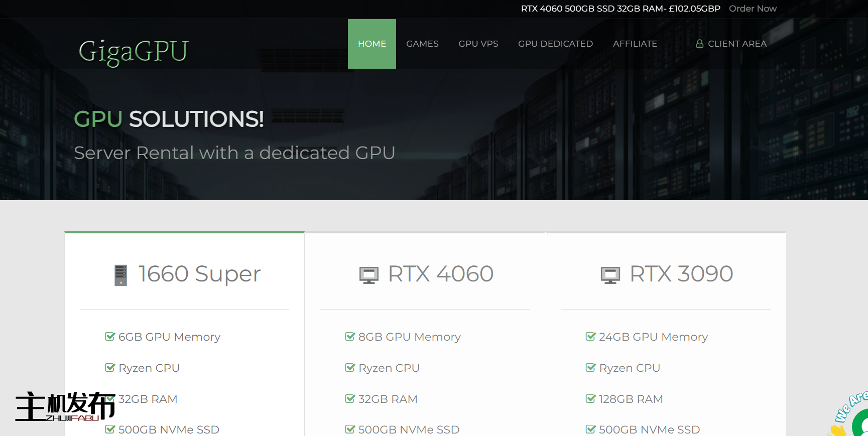Click the server tower icon beside 1660 Super
This screenshot has width=868, height=436.
pyautogui.click(x=120, y=275)
